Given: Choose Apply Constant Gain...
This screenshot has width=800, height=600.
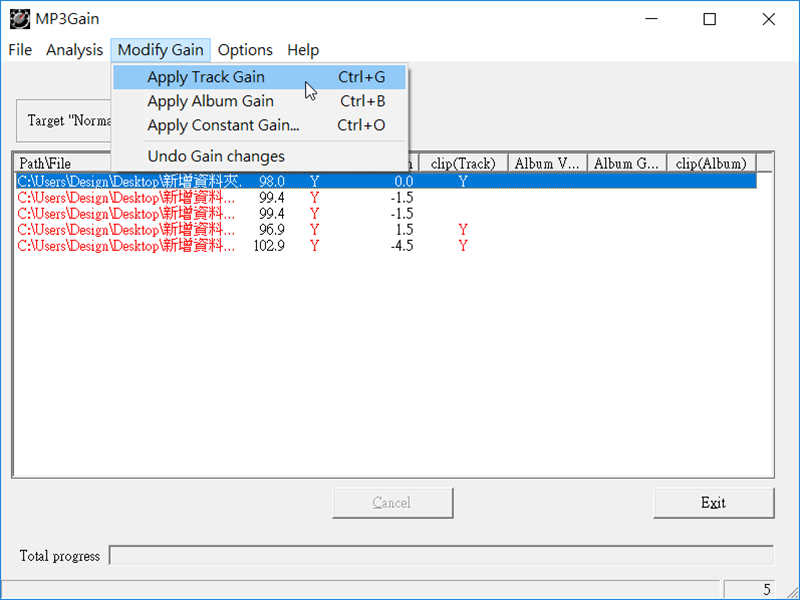Looking at the screenshot, I should [259, 125].
